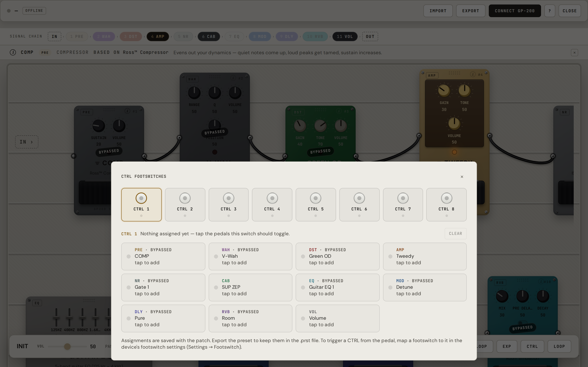
Task: Click the COMP info circle icon
Action: tap(13, 52)
